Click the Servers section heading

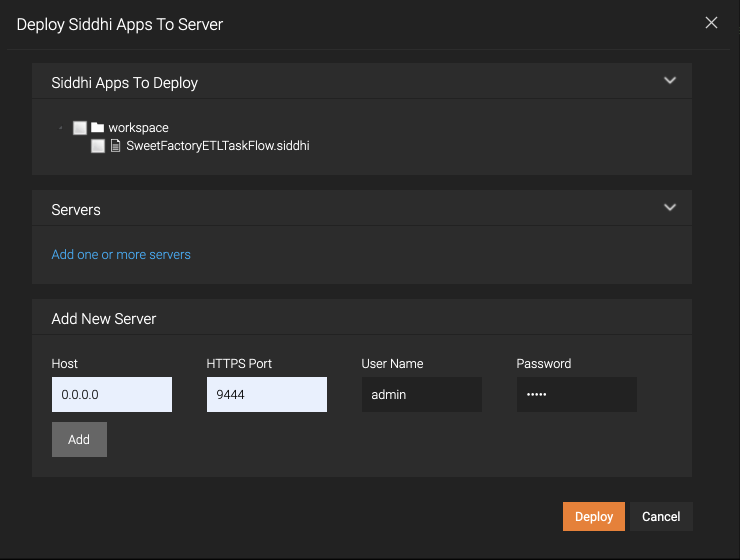pyautogui.click(x=76, y=209)
